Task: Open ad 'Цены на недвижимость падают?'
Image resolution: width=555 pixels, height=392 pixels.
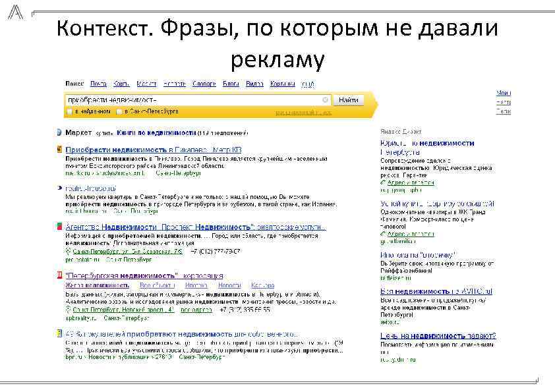Action: point(438,336)
